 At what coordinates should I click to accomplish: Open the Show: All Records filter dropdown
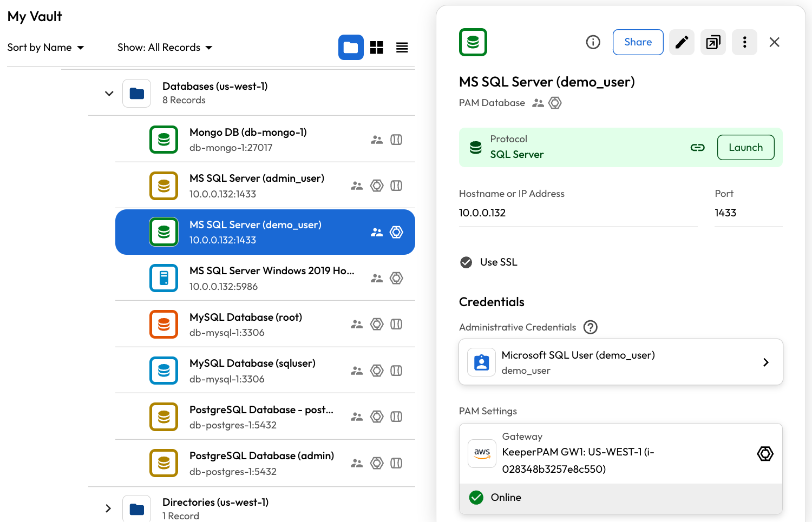click(165, 48)
